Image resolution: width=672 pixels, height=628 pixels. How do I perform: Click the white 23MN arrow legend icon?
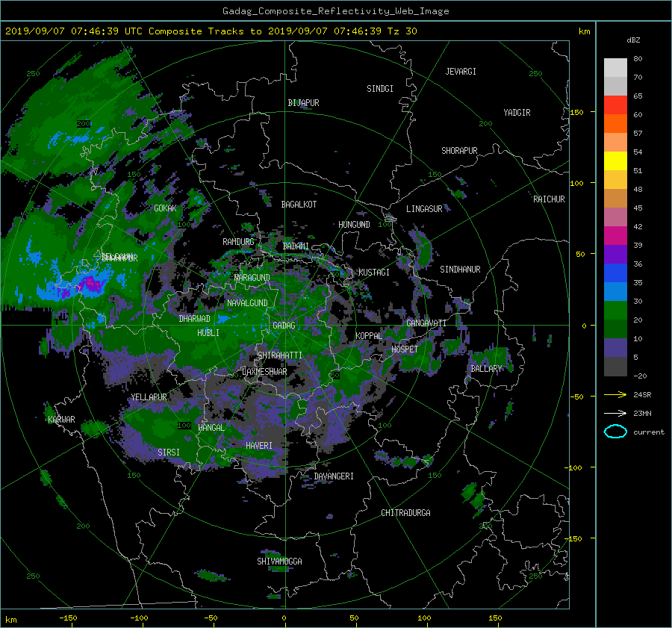(x=615, y=413)
